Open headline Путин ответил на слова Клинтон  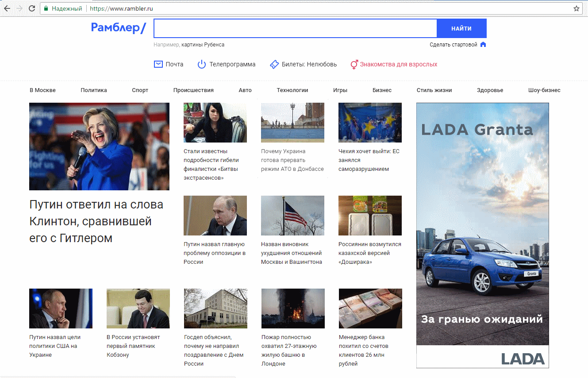[96, 221]
